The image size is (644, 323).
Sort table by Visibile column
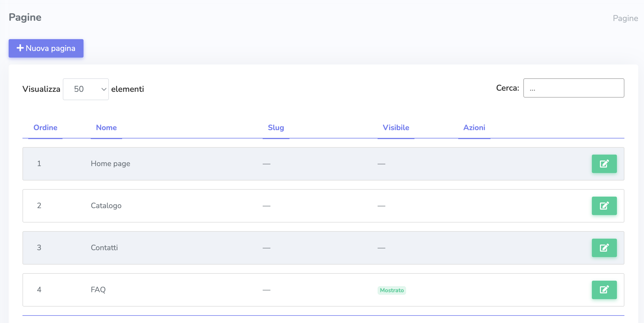pos(396,128)
